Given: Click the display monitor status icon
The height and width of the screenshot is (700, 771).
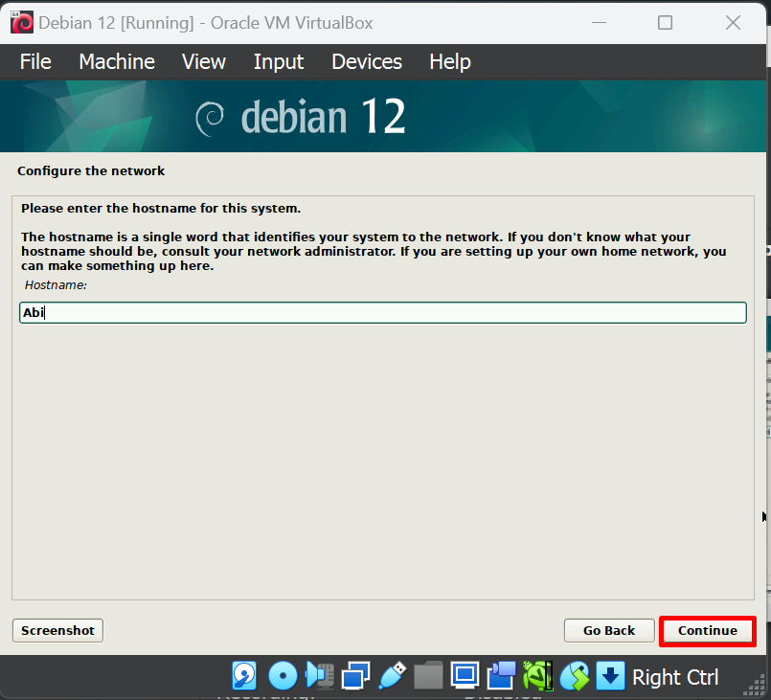Looking at the screenshot, I should pyautogui.click(x=465, y=676).
